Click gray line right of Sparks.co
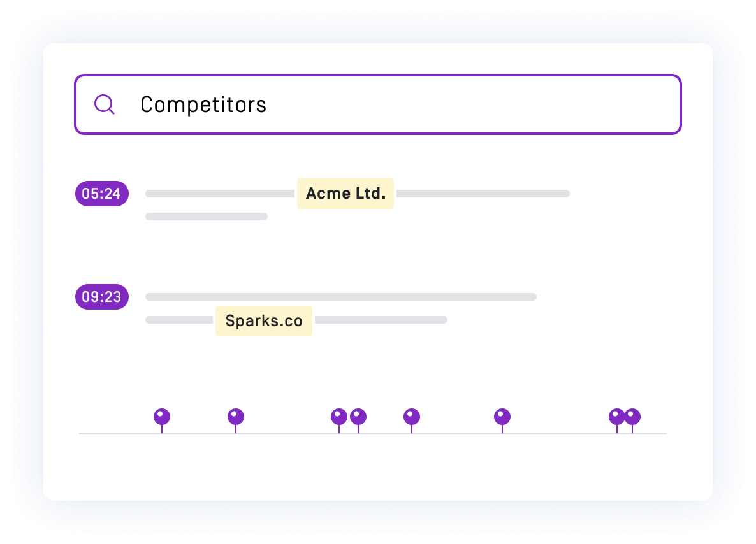The width and height of the screenshot is (756, 544). [x=381, y=320]
